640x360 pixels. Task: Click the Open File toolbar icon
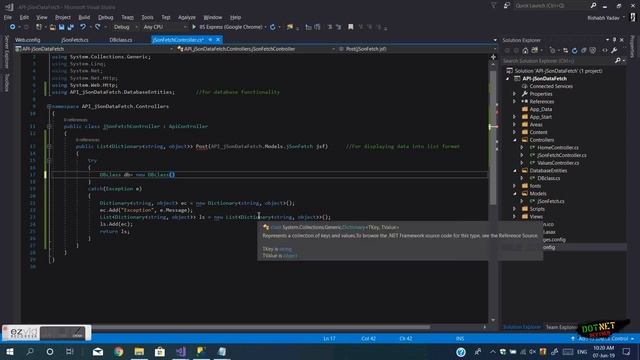coord(52,27)
